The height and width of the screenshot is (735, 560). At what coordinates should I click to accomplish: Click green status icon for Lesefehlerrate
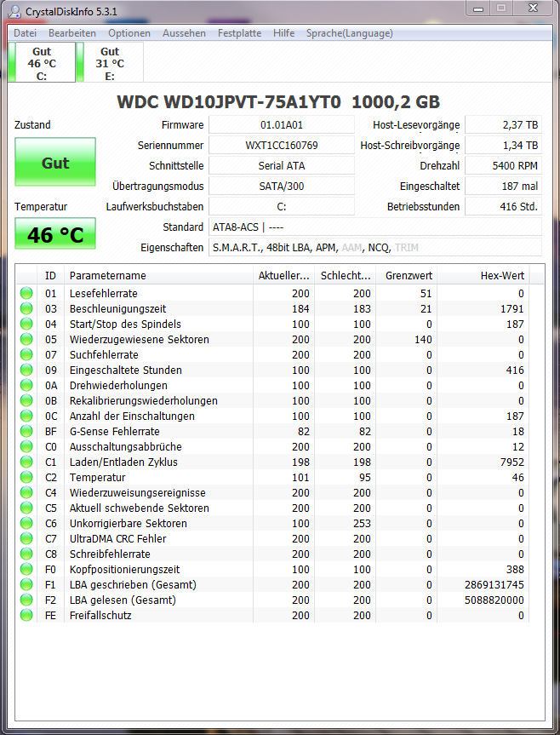pos(26,294)
